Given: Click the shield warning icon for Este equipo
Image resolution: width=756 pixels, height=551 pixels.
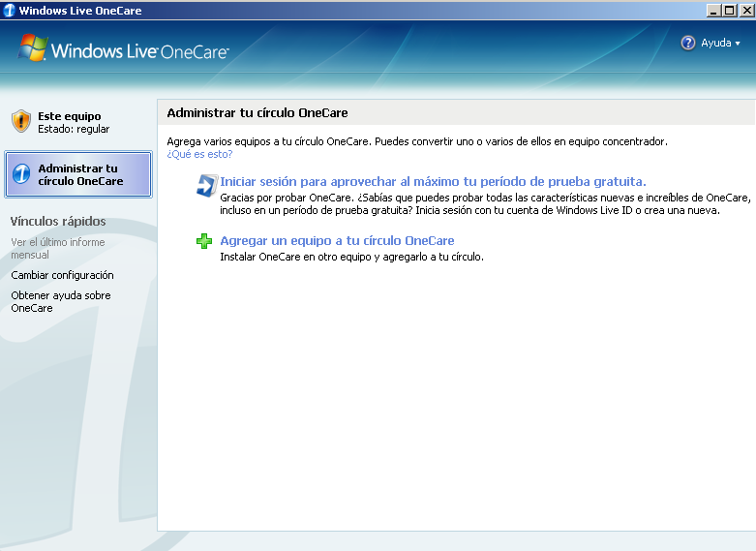Looking at the screenshot, I should coord(21,121).
